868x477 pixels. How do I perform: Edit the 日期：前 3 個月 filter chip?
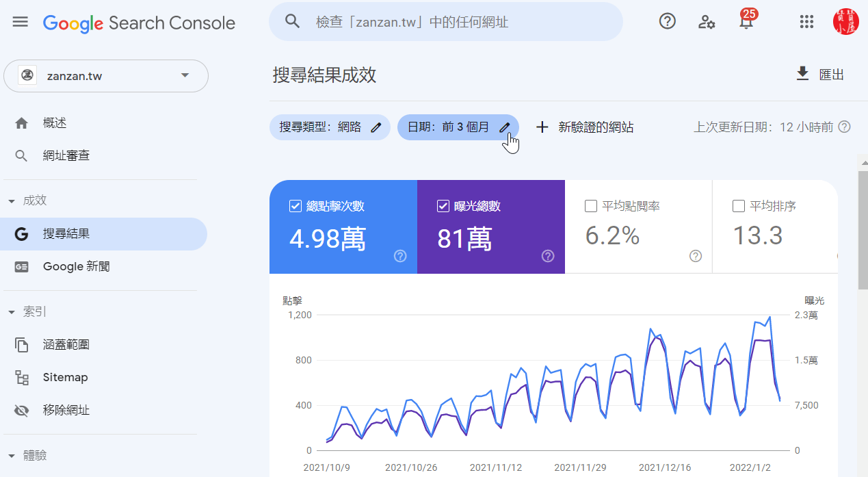click(x=458, y=127)
